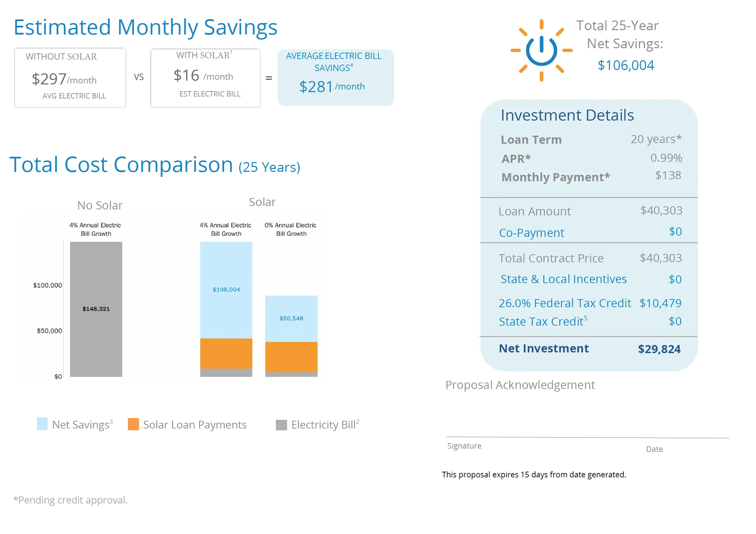This screenshot has height=534, width=756.
Task: Click the Total 25-Year Net Savings $106,004 value
Action: (x=626, y=65)
